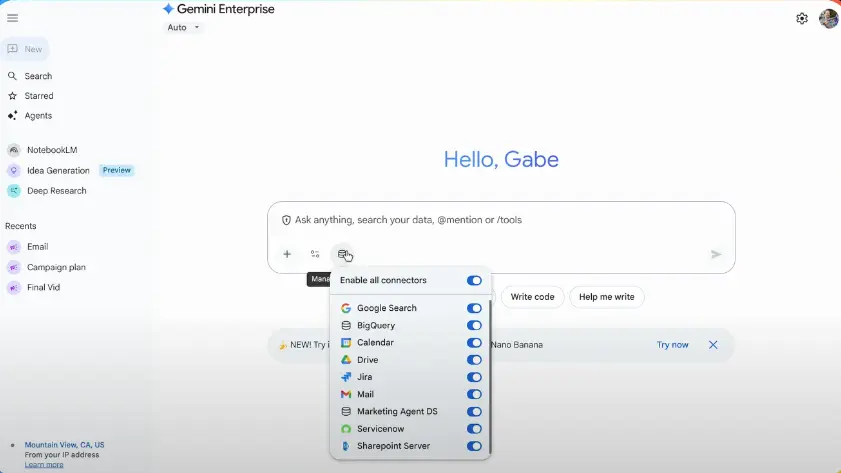Click the Sharepoint Server icon
The width and height of the screenshot is (841, 473).
(346, 446)
